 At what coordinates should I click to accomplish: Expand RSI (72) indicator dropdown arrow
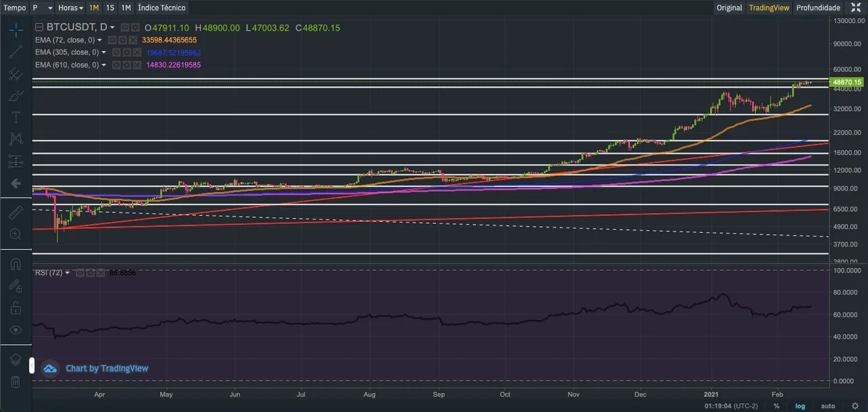[68, 273]
